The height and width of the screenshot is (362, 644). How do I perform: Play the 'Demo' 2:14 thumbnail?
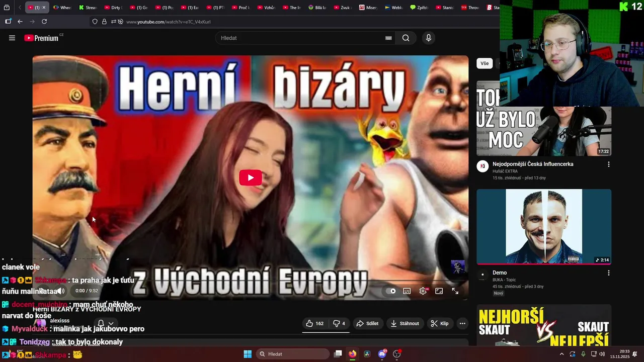pos(544,226)
